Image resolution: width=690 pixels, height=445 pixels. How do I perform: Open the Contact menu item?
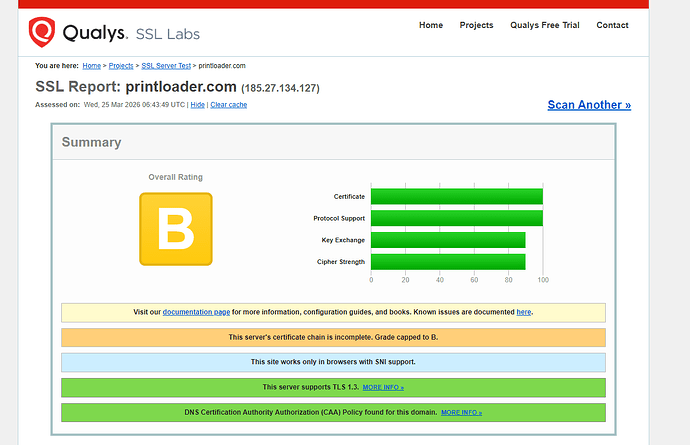(612, 25)
